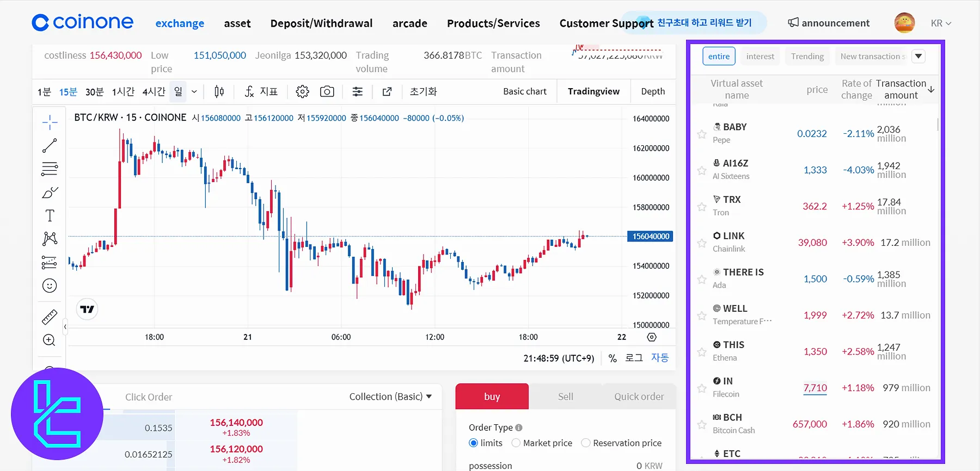Open the asset menu

237,23
